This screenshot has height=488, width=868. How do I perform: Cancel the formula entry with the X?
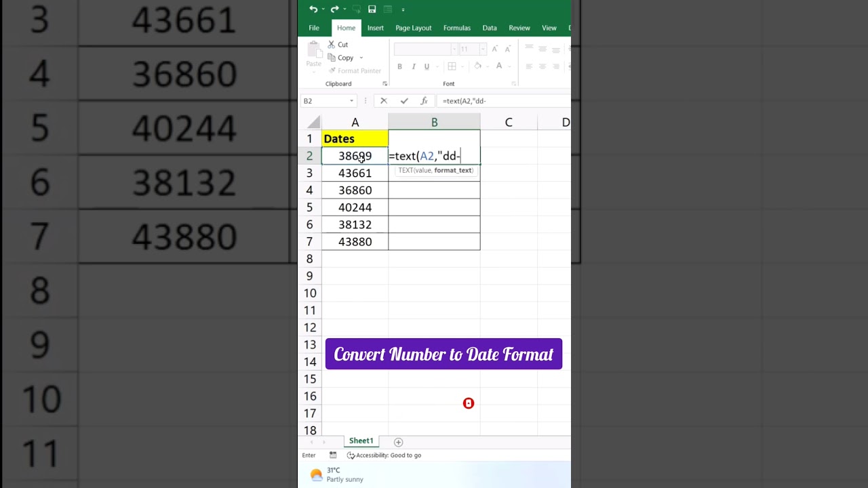(x=383, y=101)
